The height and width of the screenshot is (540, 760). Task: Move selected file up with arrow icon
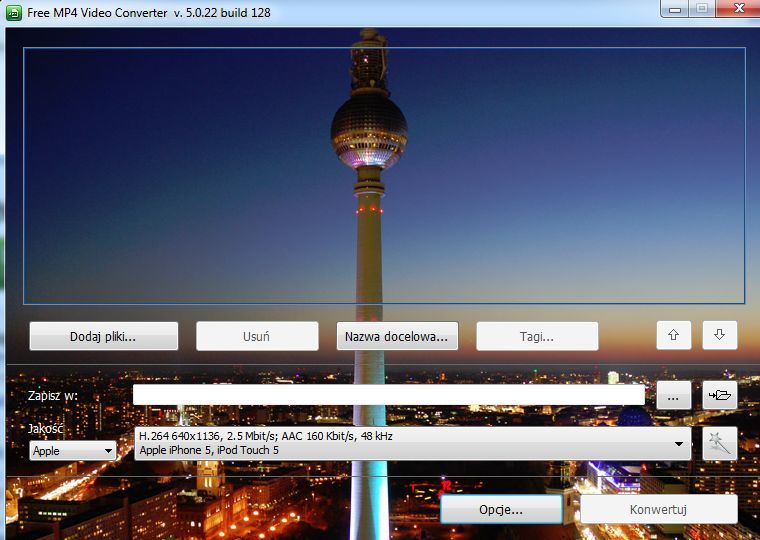click(674, 335)
